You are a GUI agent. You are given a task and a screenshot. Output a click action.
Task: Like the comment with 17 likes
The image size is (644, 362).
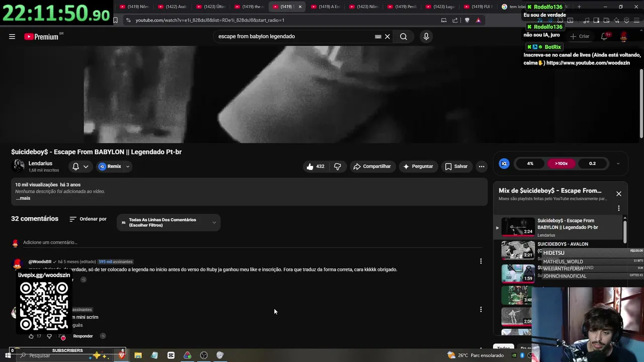31,336
